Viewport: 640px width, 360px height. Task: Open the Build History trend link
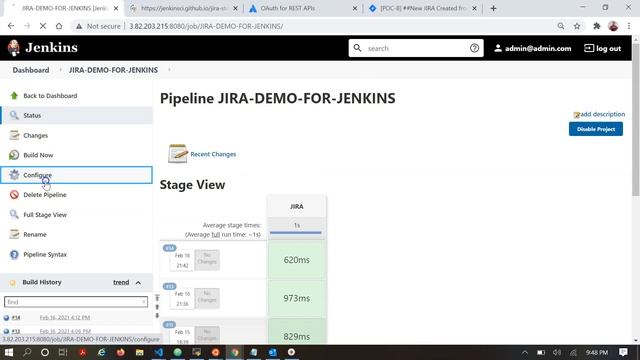click(121, 282)
